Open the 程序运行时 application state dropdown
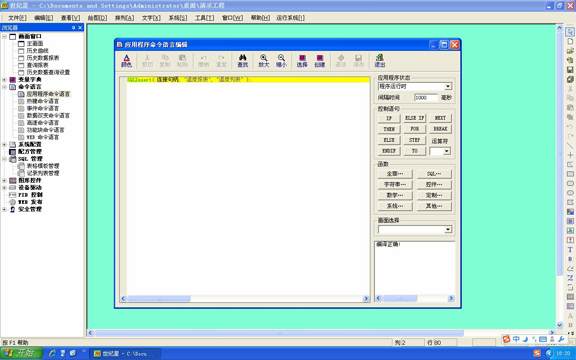Viewport: 576px width, 360px height. coord(448,86)
